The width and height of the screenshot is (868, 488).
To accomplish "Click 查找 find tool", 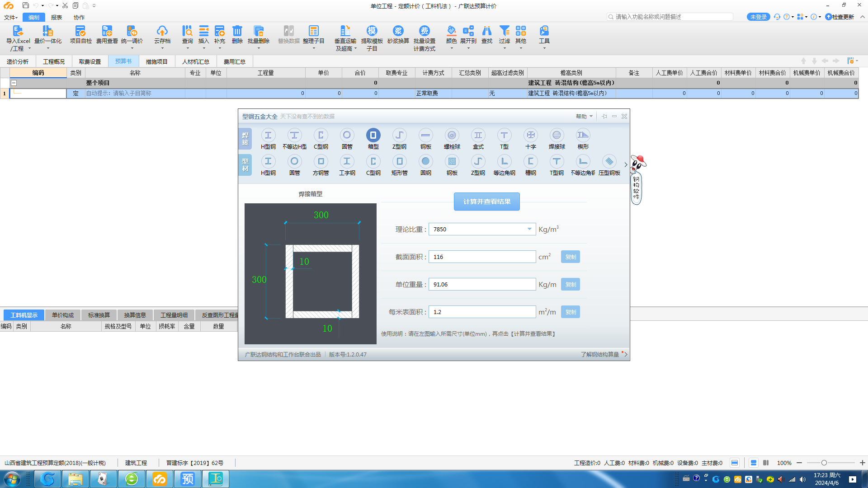I will [x=486, y=35].
